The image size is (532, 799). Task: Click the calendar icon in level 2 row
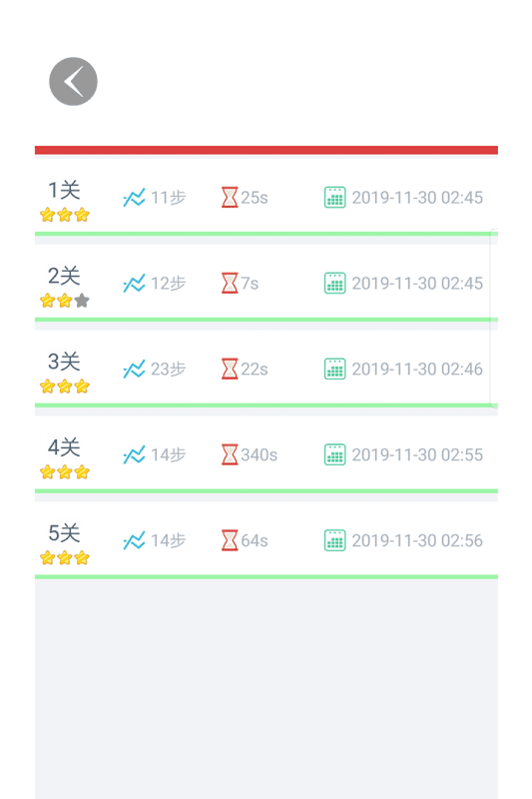tap(335, 284)
